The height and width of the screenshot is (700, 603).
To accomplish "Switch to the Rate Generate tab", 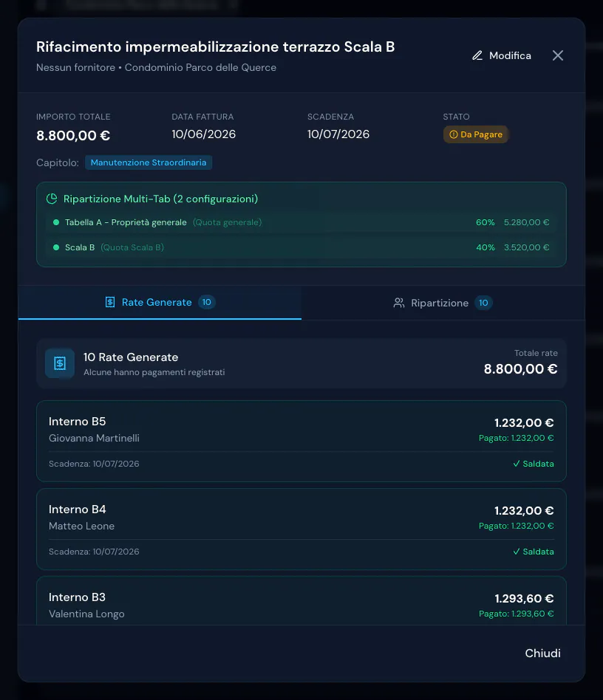I will click(160, 302).
